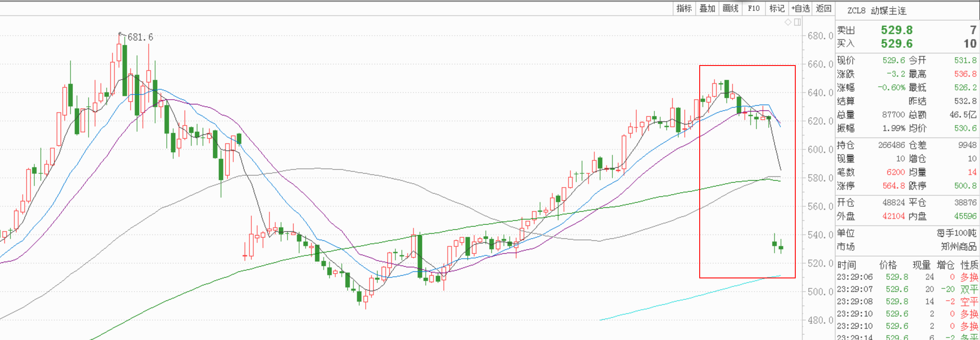980x340 pixels.
Task: Click the 均价 value 530.6
Action: 965,128
